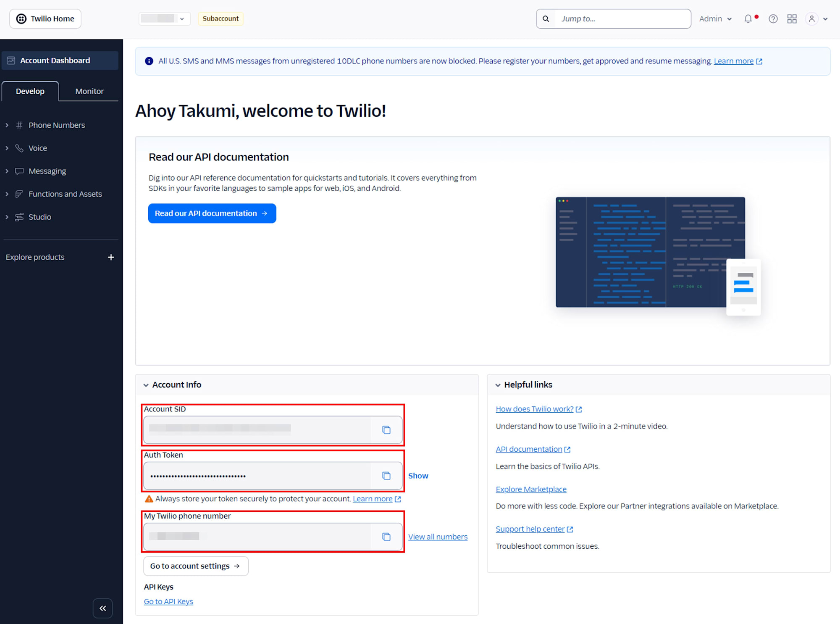This screenshot has width=840, height=624.
Task: Click the banner info icon
Action: click(149, 61)
